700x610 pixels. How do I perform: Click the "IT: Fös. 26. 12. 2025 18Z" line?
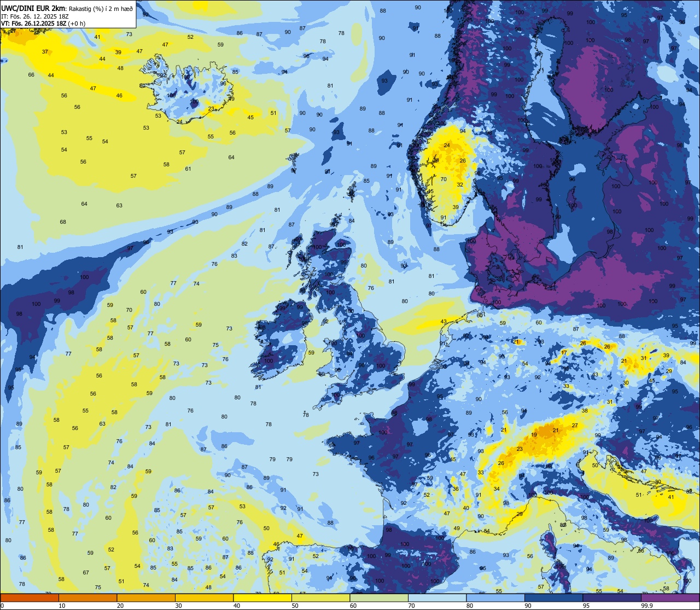(x=35, y=16)
